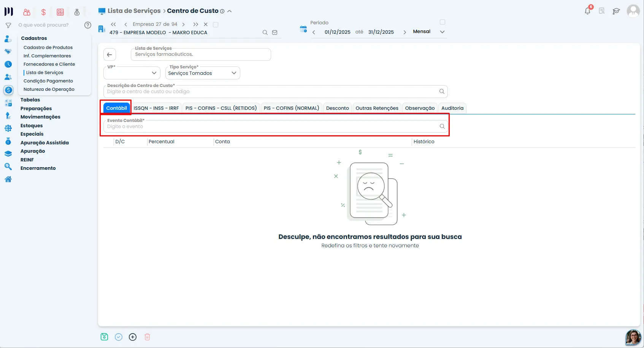This screenshot has height=348, width=644.
Task: Go to next period arrow
Action: [404, 32]
